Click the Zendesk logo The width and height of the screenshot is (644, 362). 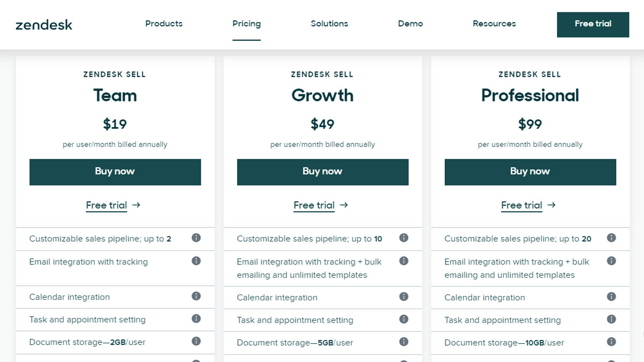44,25
